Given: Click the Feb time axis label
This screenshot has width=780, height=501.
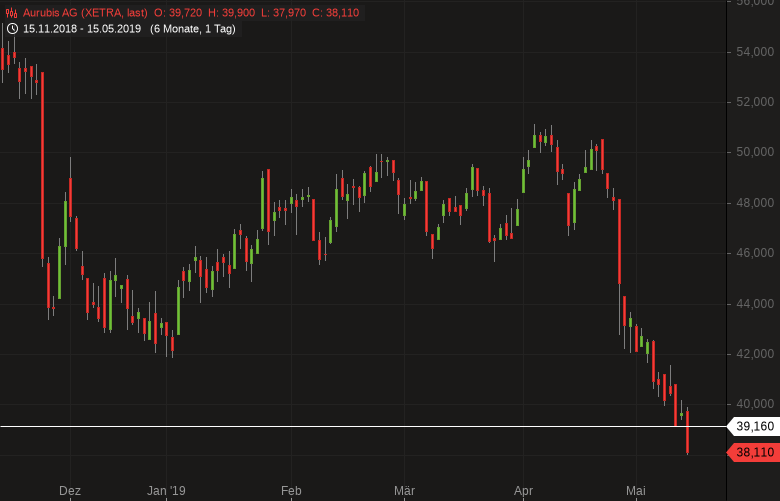Looking at the screenshot, I should click(x=291, y=491).
